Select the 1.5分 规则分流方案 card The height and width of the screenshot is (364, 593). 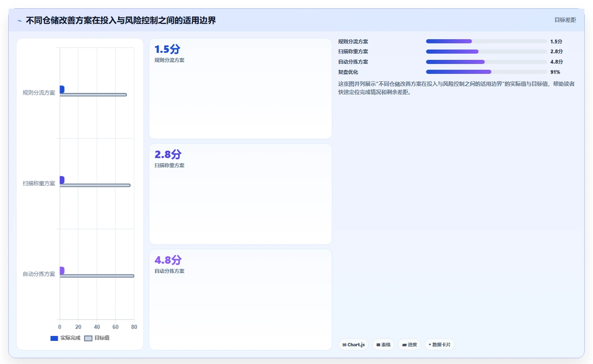point(241,89)
